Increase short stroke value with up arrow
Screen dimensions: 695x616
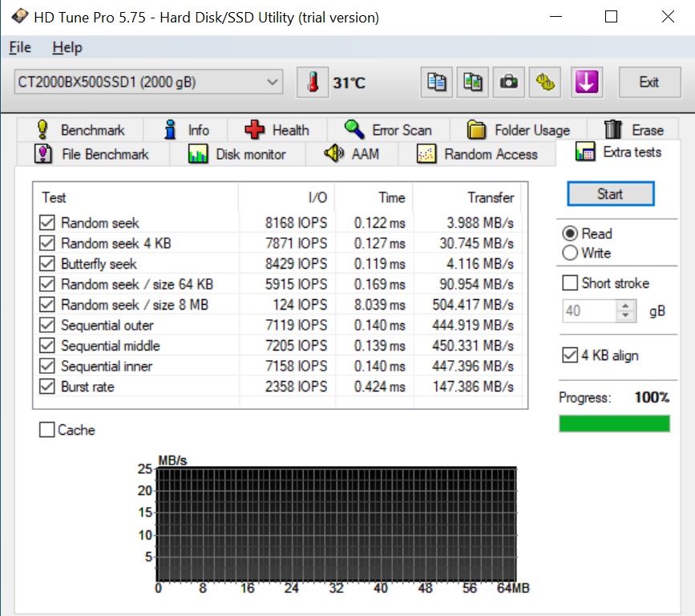tap(627, 306)
